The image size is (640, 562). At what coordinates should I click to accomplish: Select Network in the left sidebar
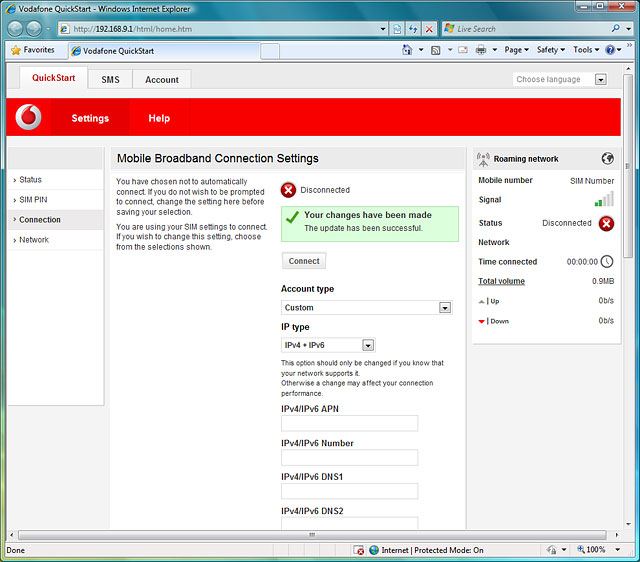coord(34,240)
